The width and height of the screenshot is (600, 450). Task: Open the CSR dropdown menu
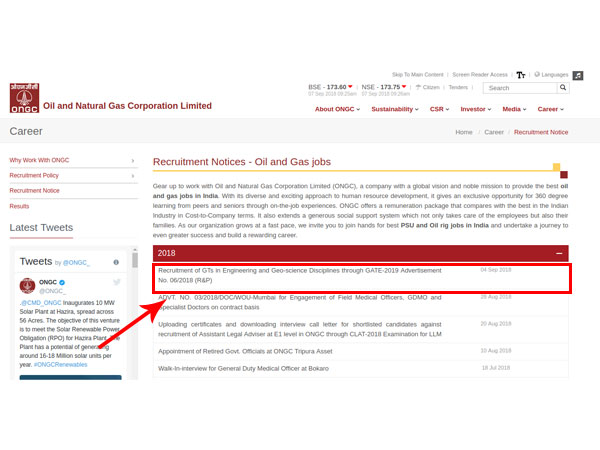pyautogui.click(x=439, y=109)
